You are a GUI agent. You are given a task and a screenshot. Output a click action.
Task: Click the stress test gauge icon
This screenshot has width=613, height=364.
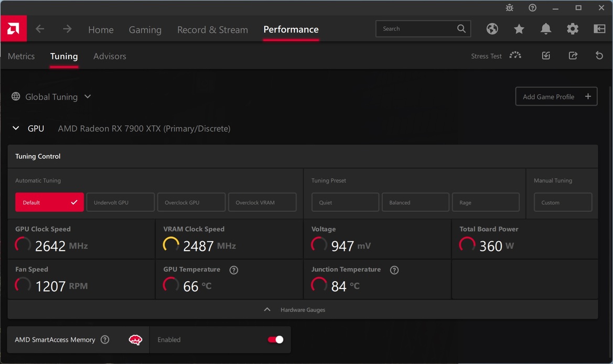pos(515,56)
